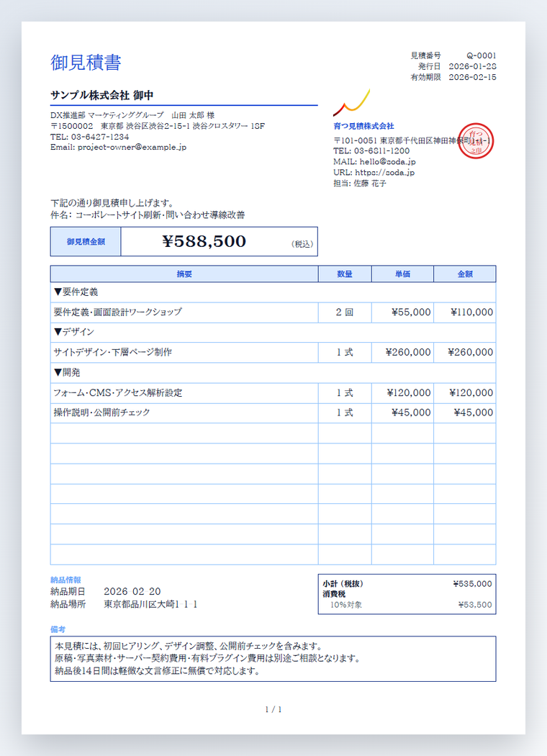Click the 単価 column header
547x756 pixels.
tap(402, 274)
